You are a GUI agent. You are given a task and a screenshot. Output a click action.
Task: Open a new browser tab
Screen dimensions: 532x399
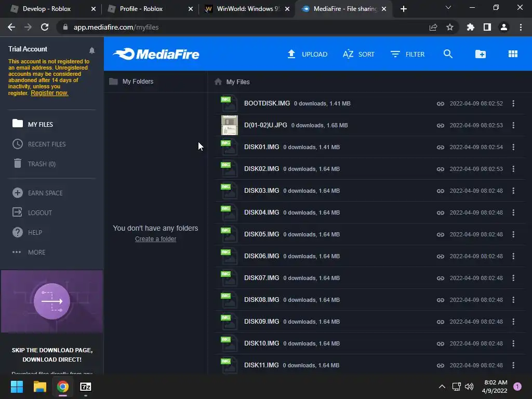point(403,9)
